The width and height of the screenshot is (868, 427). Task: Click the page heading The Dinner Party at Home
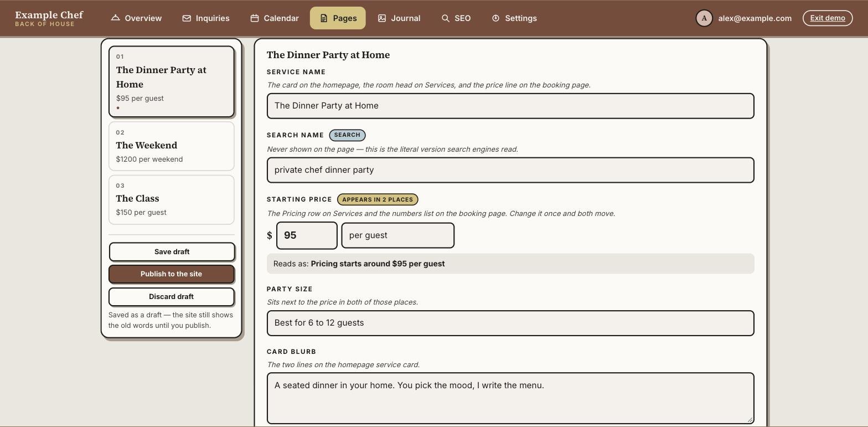pos(328,55)
